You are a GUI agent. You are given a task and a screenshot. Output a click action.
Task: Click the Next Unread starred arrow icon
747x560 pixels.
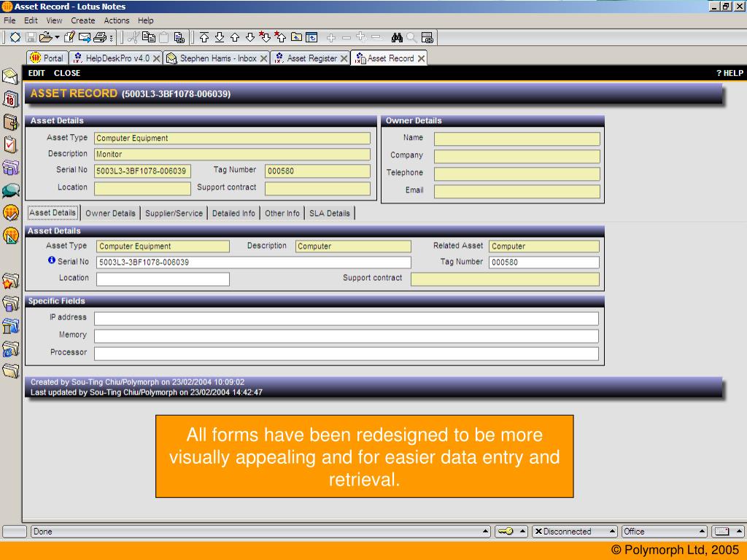click(x=265, y=36)
